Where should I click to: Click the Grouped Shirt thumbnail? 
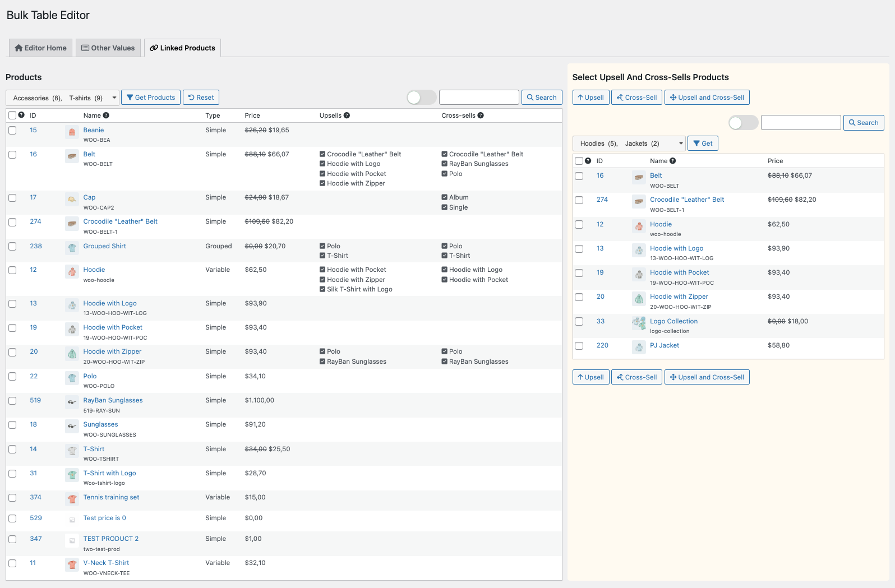point(72,248)
